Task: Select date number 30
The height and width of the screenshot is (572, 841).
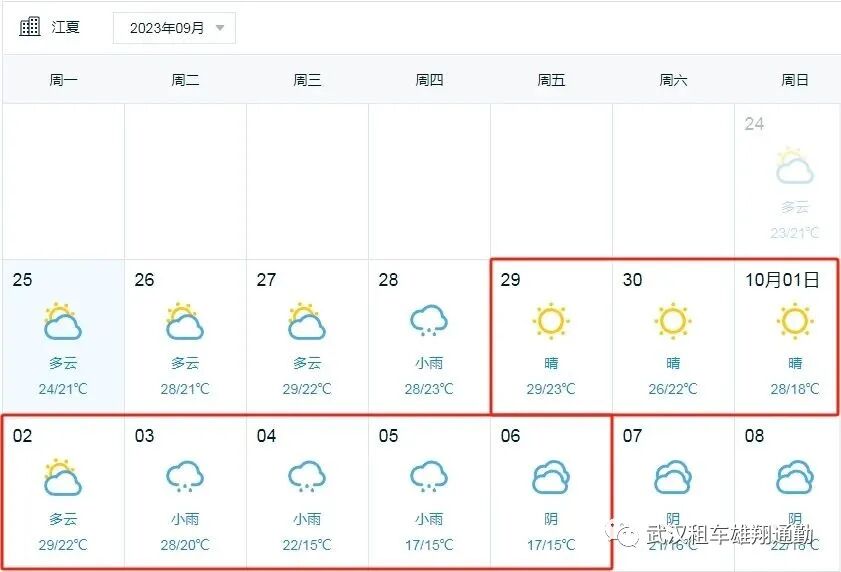Action: point(632,280)
